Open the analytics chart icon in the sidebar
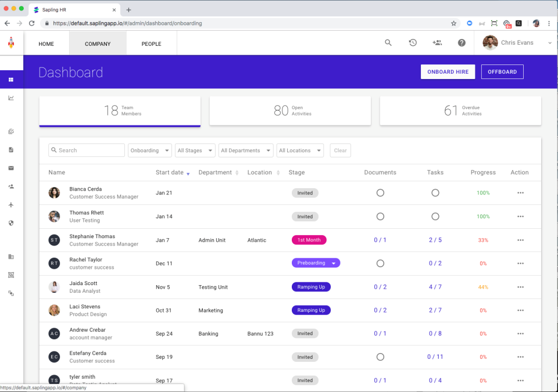The height and width of the screenshot is (392, 558). 11,98
